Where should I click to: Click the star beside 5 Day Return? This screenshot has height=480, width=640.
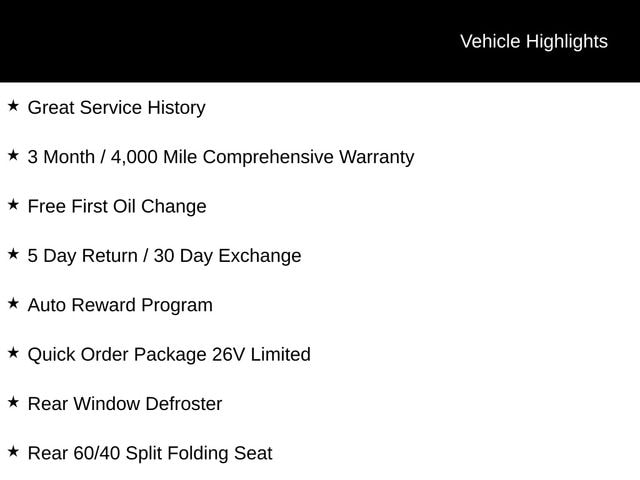(x=13, y=254)
